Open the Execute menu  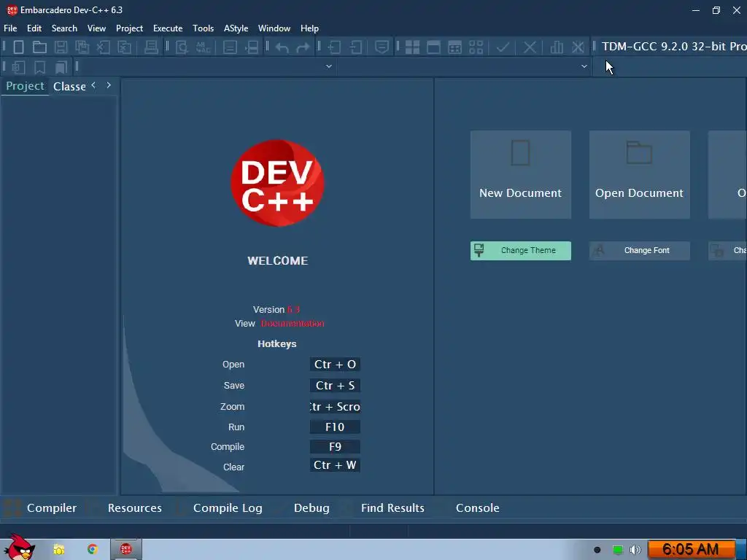pyautogui.click(x=168, y=28)
